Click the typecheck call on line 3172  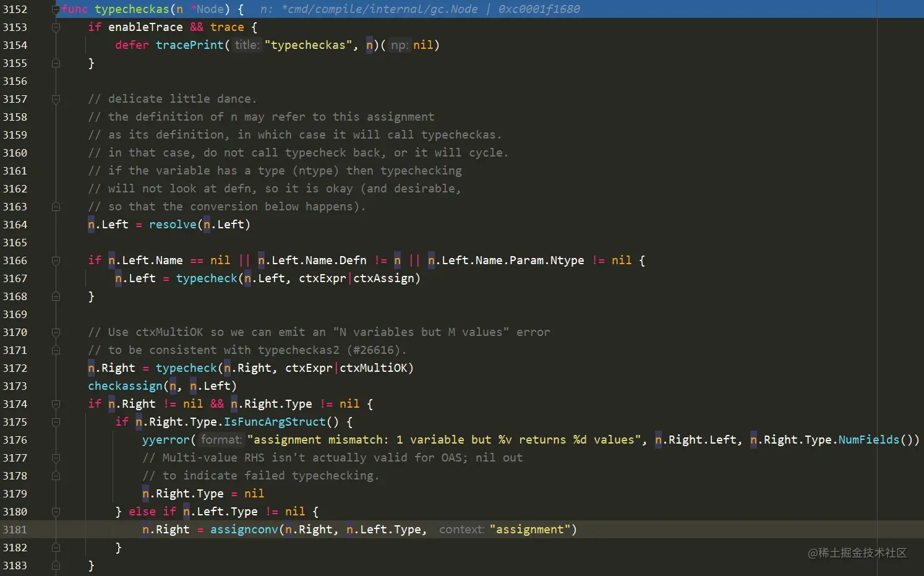186,368
